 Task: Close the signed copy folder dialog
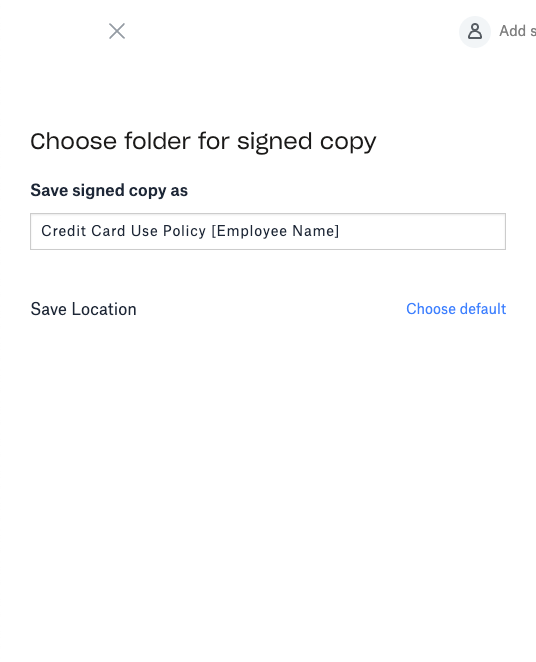[117, 31]
